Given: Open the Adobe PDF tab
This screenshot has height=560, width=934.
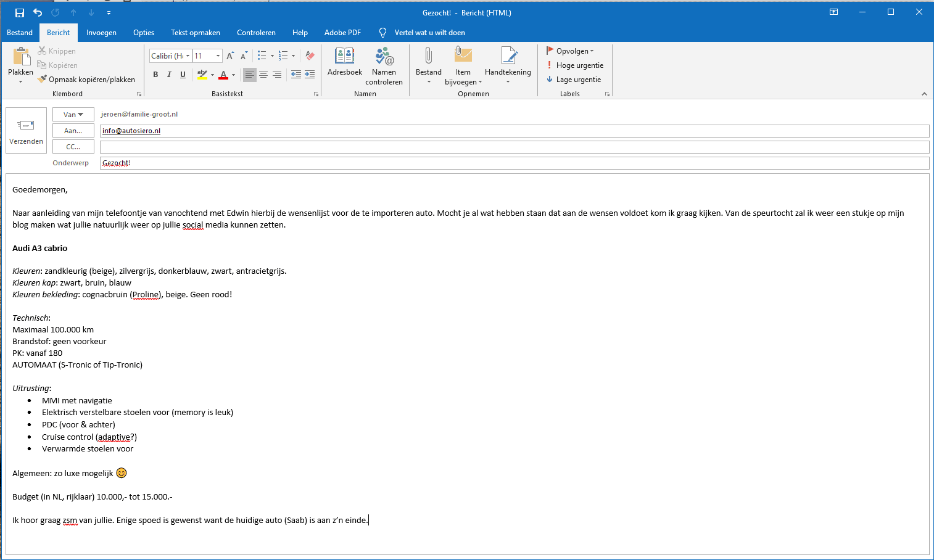Looking at the screenshot, I should pyautogui.click(x=342, y=33).
